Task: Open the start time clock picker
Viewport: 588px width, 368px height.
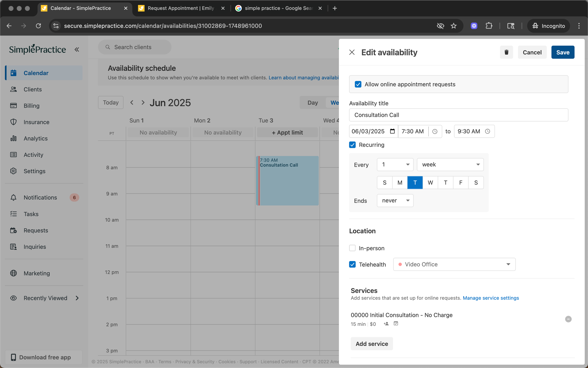Action: pyautogui.click(x=435, y=131)
